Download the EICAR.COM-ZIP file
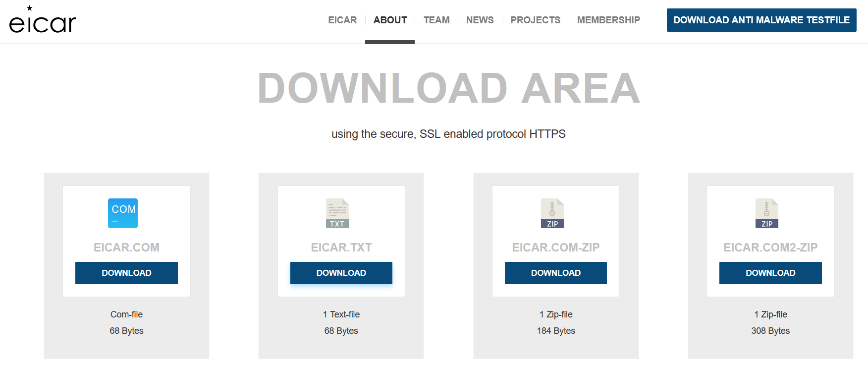Viewport: 868px width, 373px height. (555, 273)
